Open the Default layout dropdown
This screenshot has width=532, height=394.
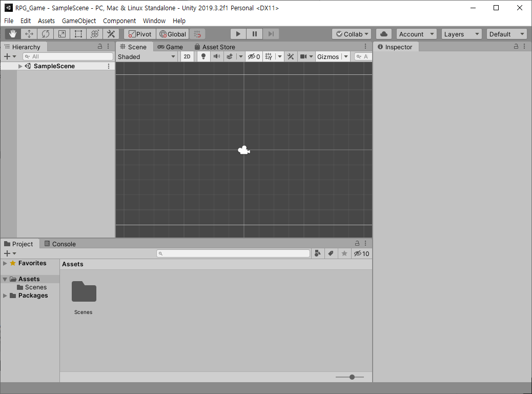tap(506, 34)
